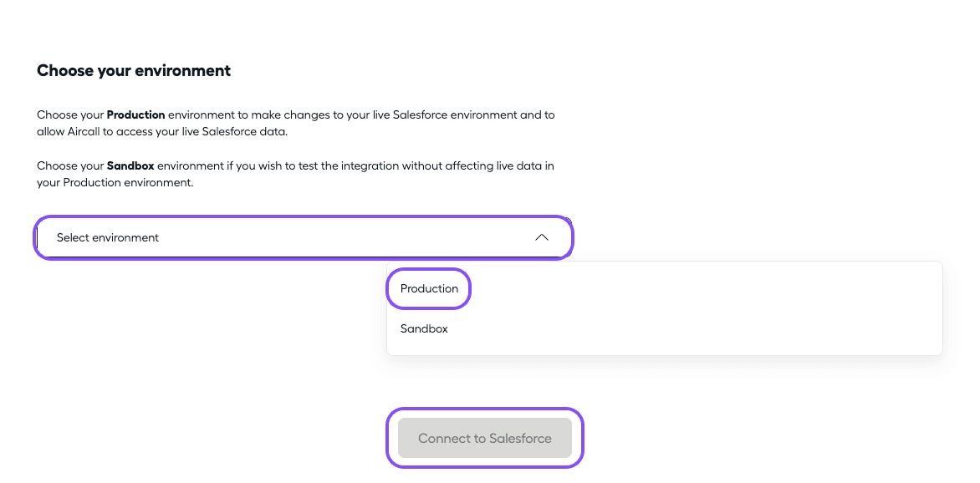Click the disabled Connect to Salesforce control
The image size is (980, 483).
pos(485,437)
